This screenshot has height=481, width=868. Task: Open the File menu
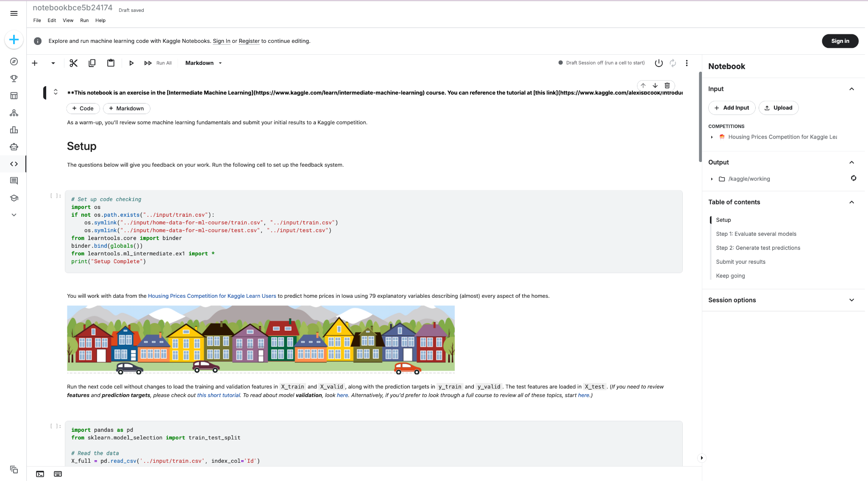click(x=36, y=20)
